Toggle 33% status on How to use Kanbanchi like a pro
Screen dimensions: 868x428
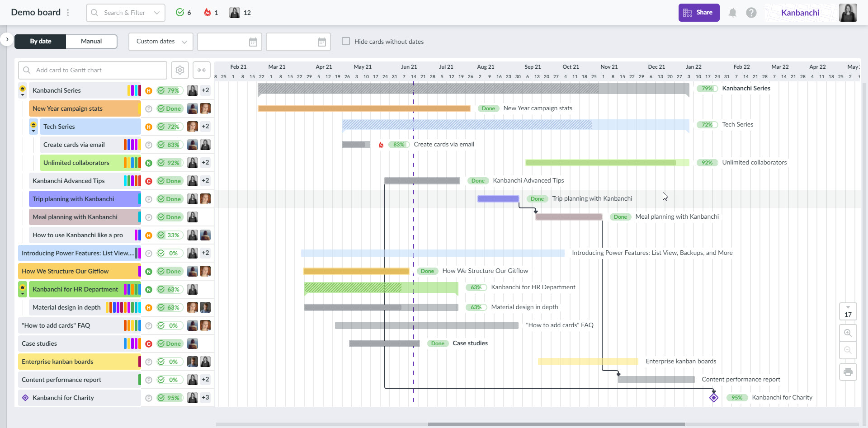(170, 235)
